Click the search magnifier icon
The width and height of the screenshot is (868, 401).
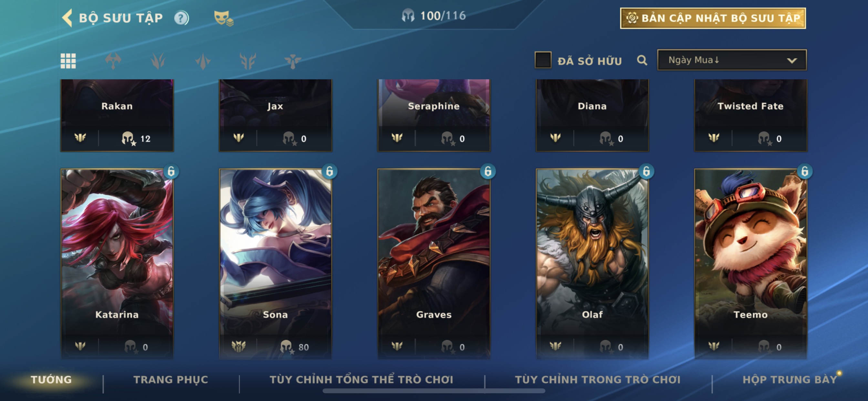[x=642, y=60]
